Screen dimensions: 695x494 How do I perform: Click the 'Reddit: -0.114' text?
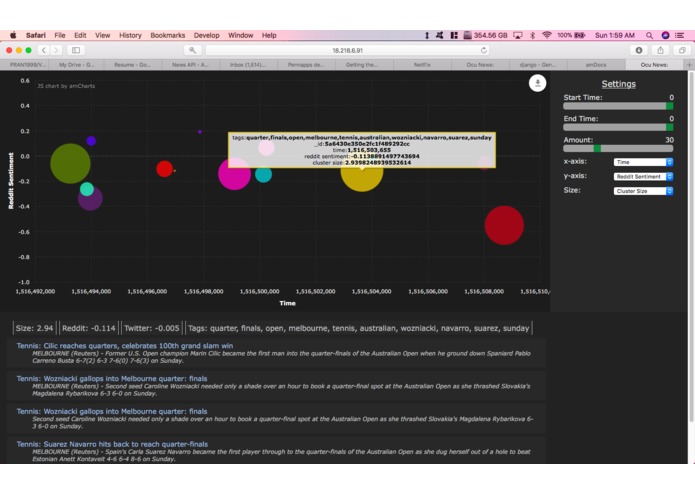[x=89, y=328]
